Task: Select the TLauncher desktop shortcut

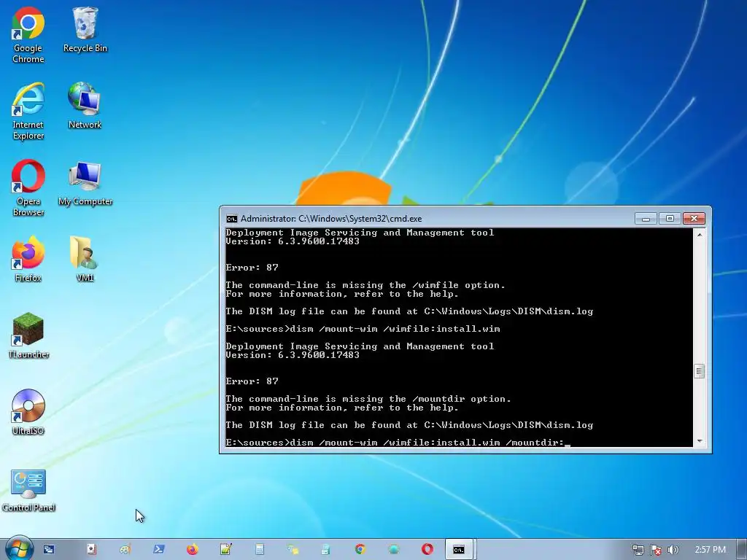Action: 28,335
